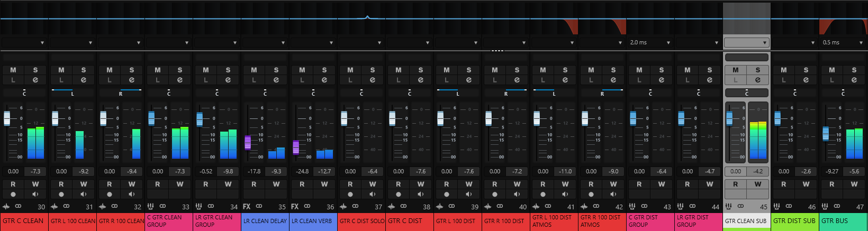Viewport: 868px width, 231px height.
Task: Solo the GTR R 100 CLEAN channel
Action: click(x=132, y=70)
